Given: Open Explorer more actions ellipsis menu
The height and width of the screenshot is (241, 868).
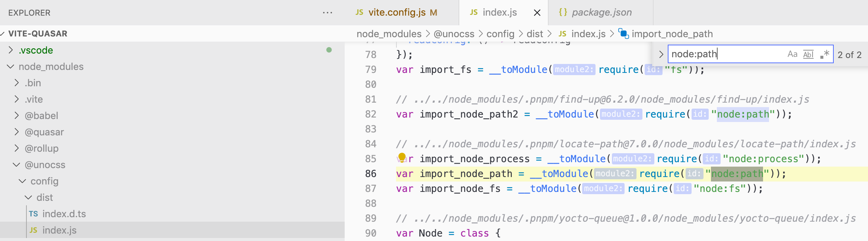Looking at the screenshot, I should pyautogui.click(x=328, y=13).
